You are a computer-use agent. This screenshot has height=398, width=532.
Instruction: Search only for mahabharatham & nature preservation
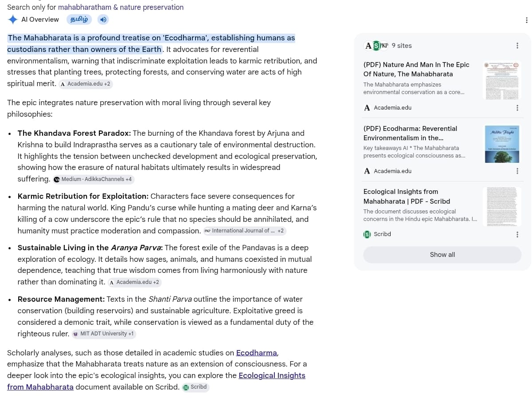tap(121, 7)
